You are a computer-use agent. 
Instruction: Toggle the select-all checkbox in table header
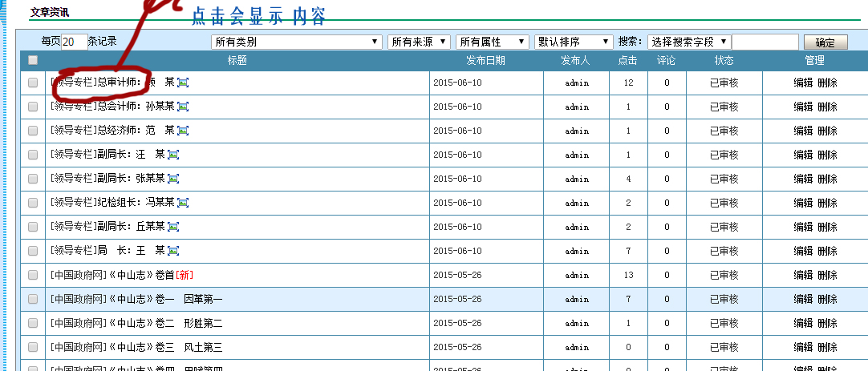pyautogui.click(x=33, y=60)
